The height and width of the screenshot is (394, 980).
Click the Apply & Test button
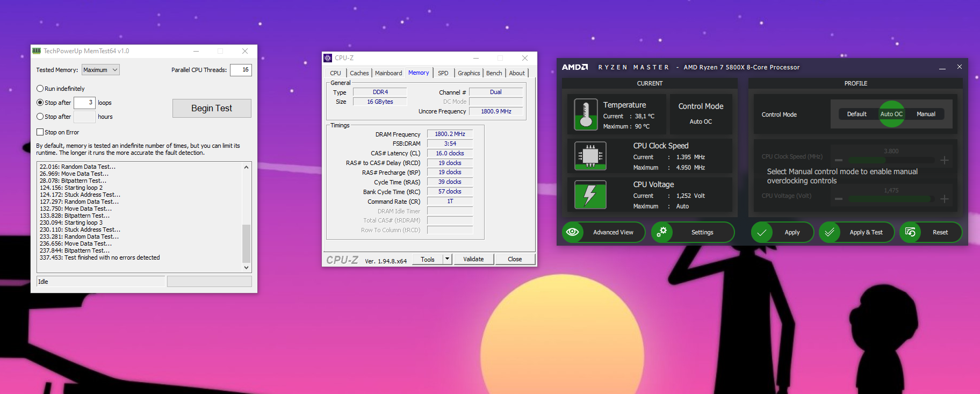pos(856,232)
